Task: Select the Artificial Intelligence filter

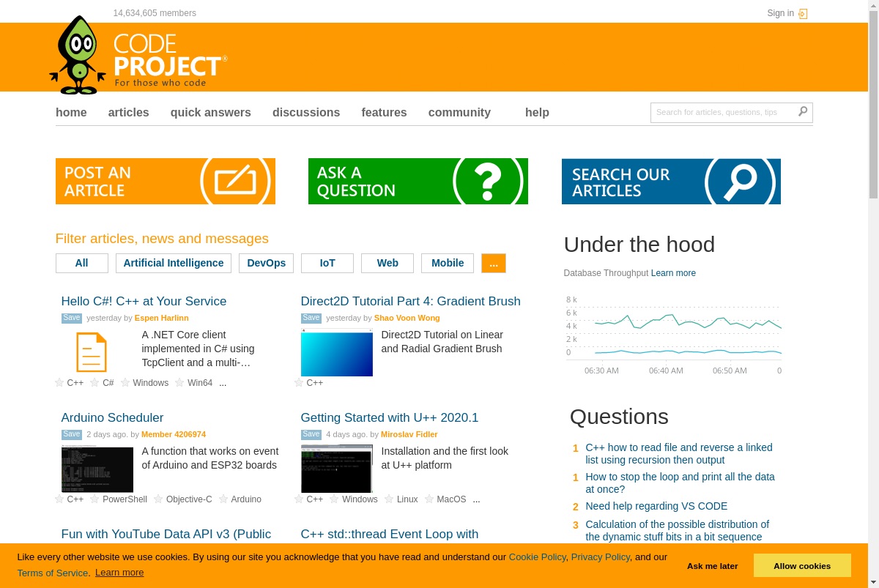Action: click(x=174, y=263)
